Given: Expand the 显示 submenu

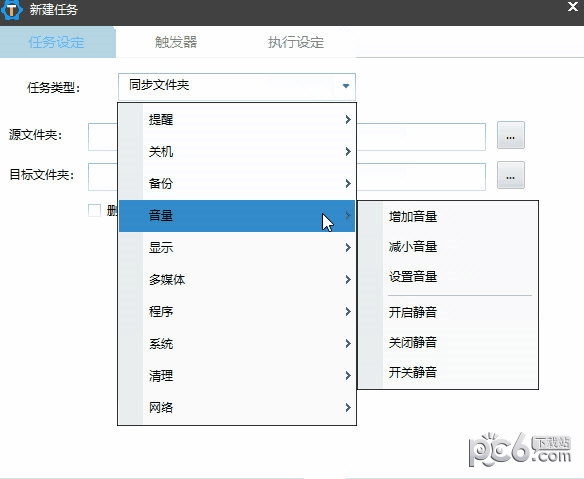Looking at the screenshot, I should (237, 248).
